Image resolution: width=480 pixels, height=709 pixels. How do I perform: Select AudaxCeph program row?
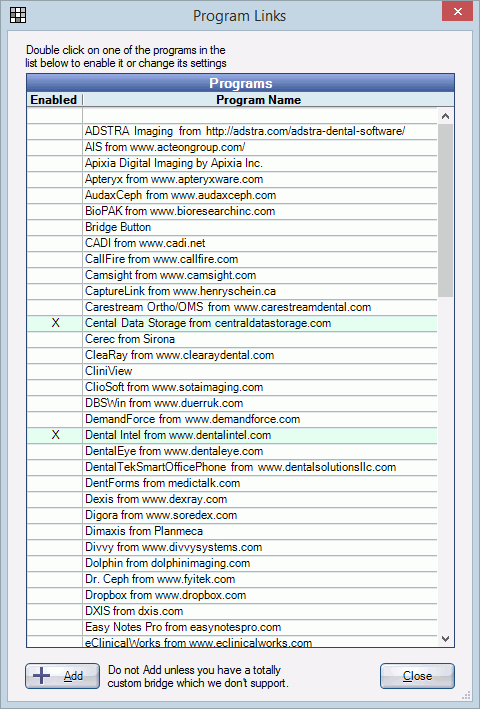coord(232,195)
